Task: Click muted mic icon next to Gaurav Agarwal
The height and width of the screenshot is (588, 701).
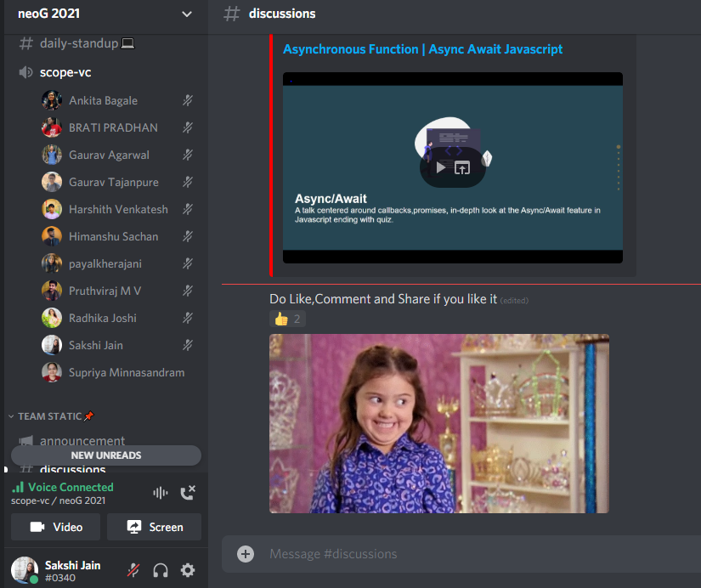Action: click(188, 155)
